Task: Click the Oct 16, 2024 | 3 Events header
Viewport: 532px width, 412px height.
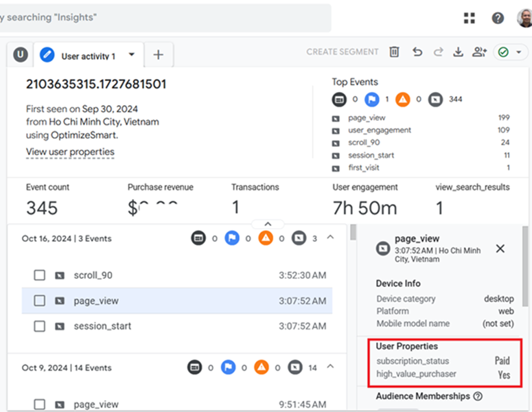Action: (67, 238)
